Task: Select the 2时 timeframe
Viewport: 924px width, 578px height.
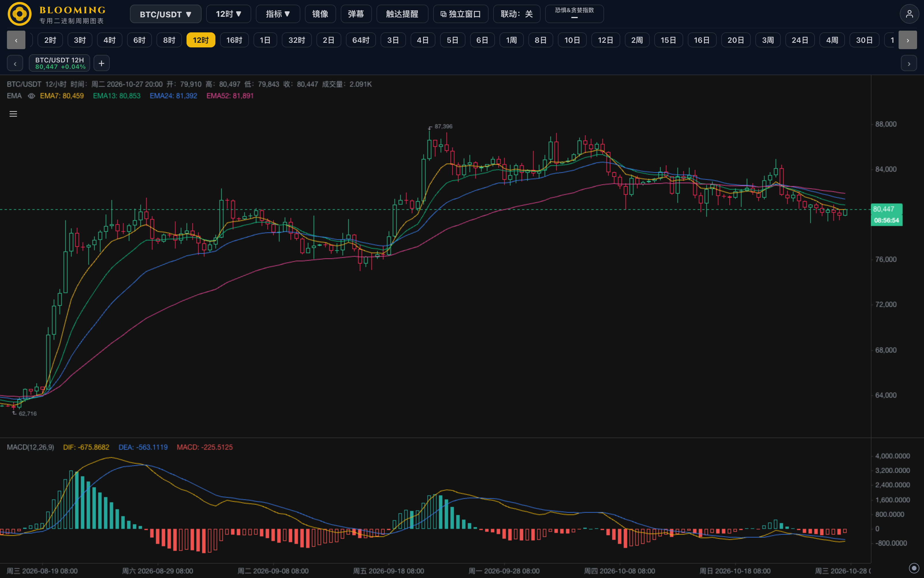Action: click(50, 40)
